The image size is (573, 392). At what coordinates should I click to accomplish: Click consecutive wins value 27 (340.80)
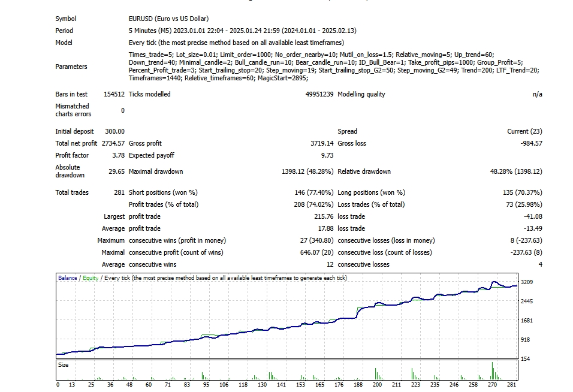[x=316, y=241]
